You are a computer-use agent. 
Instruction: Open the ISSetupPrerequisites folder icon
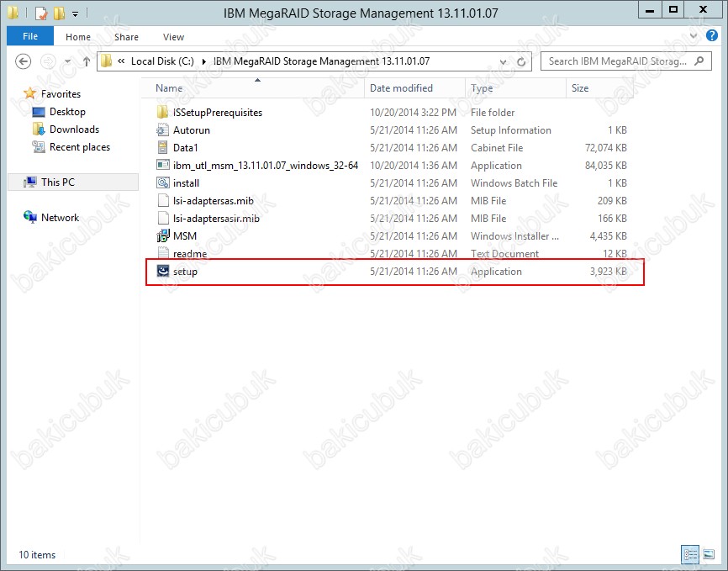point(163,113)
